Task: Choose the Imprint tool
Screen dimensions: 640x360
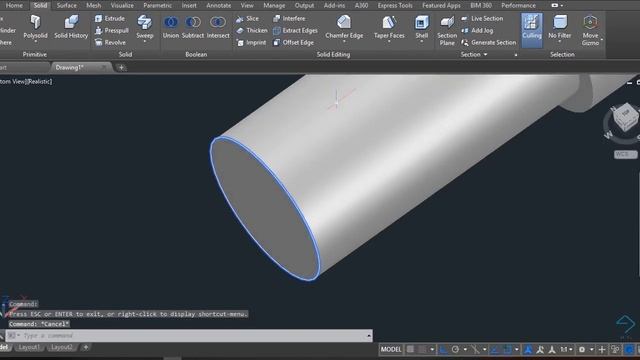Action: pyautogui.click(x=251, y=42)
